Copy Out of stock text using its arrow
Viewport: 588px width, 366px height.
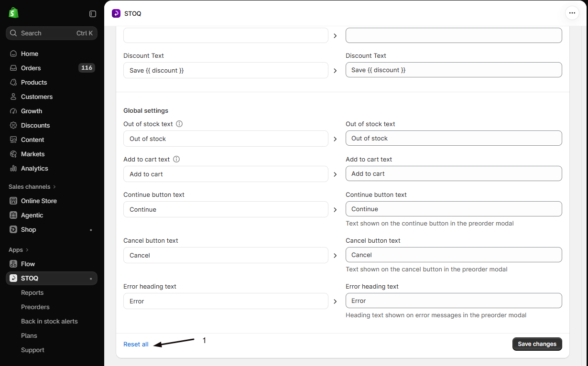click(335, 139)
